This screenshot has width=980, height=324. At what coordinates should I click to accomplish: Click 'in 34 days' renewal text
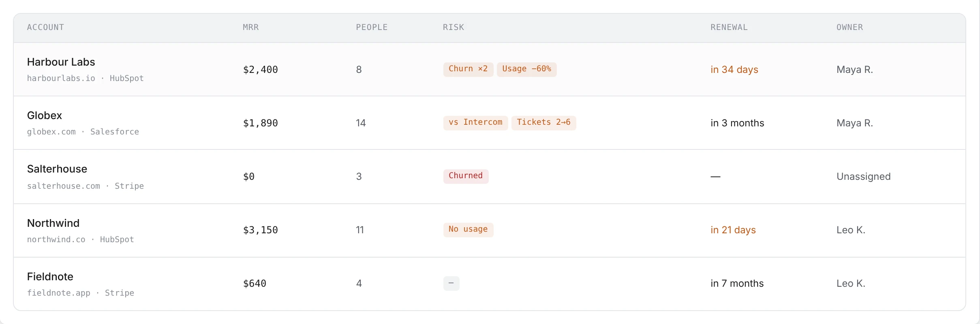click(734, 70)
